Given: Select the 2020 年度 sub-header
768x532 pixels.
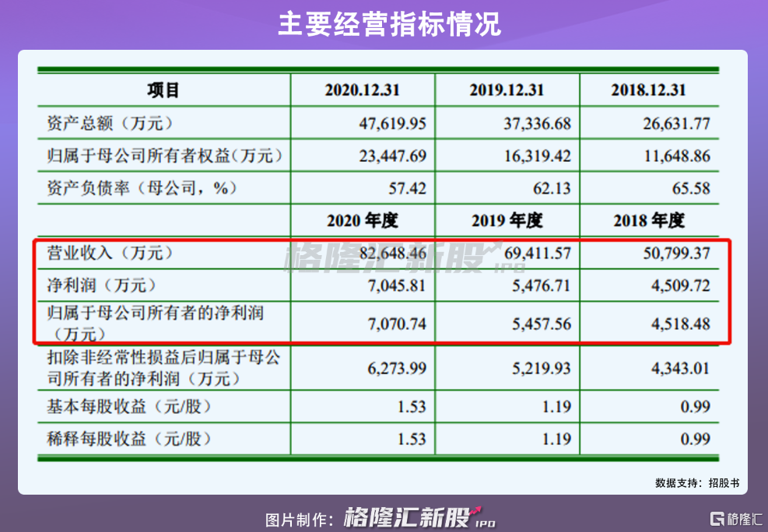Looking at the screenshot, I should click(x=362, y=221).
